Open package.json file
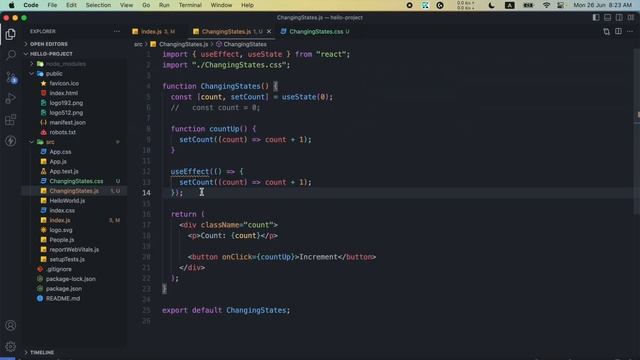 click(x=64, y=289)
